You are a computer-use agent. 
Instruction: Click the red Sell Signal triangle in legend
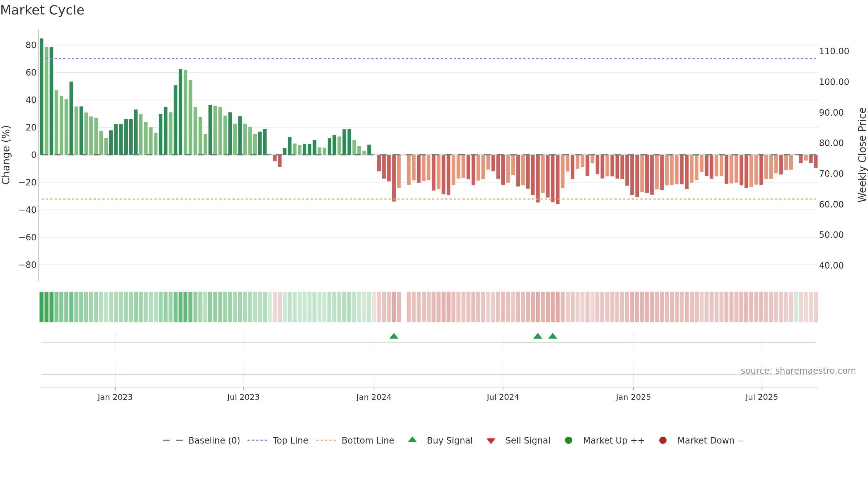coord(491,441)
